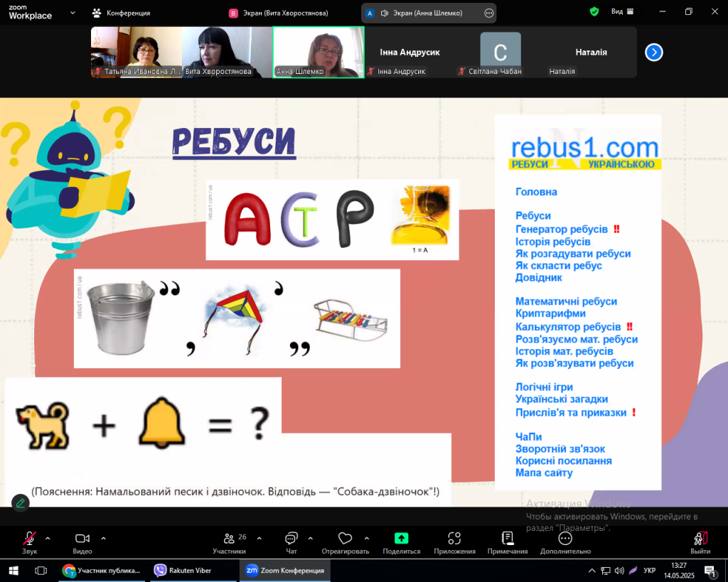This screenshot has width=728, height=582.
Task: Click the green annotation pencil icon
Action: (21, 503)
